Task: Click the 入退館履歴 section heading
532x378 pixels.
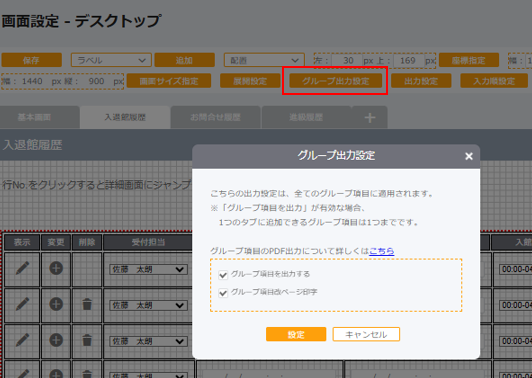Action: pos(32,145)
